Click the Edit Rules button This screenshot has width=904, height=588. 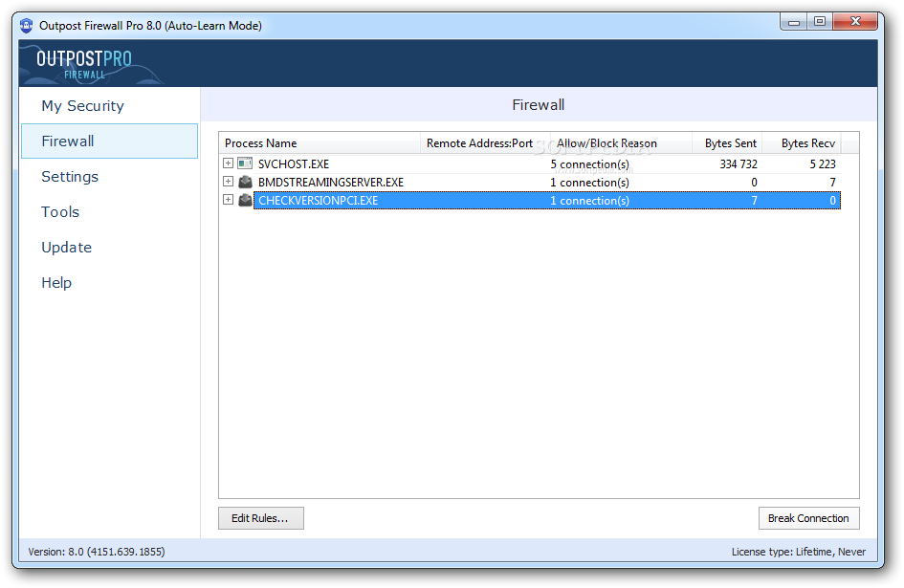[260, 517]
